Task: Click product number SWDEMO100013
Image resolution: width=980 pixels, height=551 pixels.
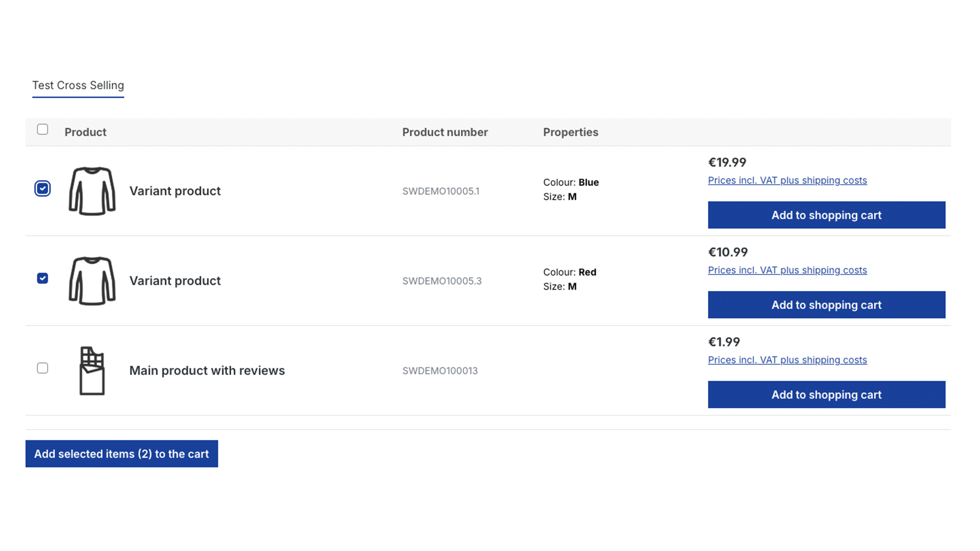Action: point(439,371)
